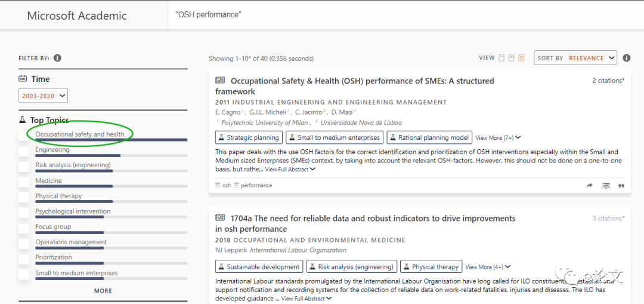
Task: Click paper icon beside SMEs framework title
Action: click(220, 81)
